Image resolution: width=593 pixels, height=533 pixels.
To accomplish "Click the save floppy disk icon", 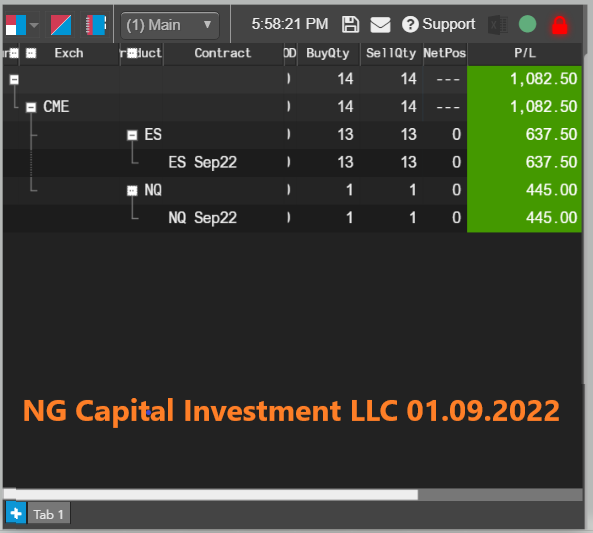I will pyautogui.click(x=350, y=25).
